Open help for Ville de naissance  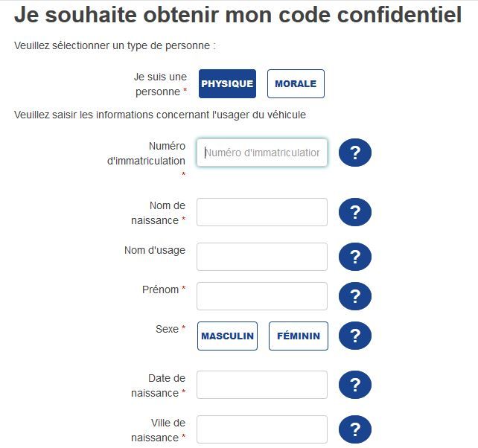(x=355, y=430)
